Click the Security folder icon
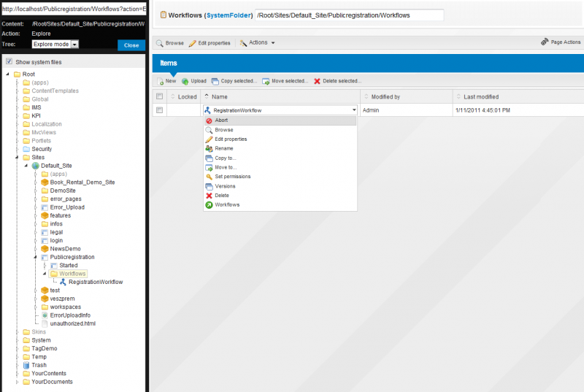584x392 pixels. [x=26, y=149]
